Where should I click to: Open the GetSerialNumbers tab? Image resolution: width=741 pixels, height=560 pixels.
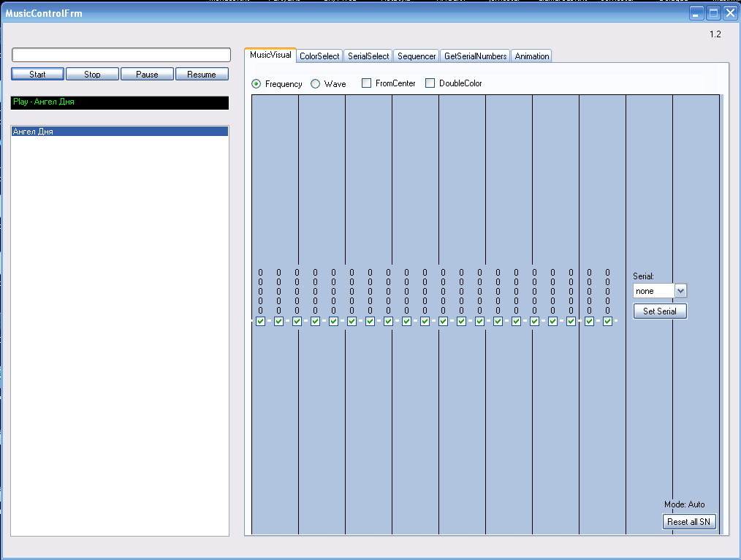475,56
